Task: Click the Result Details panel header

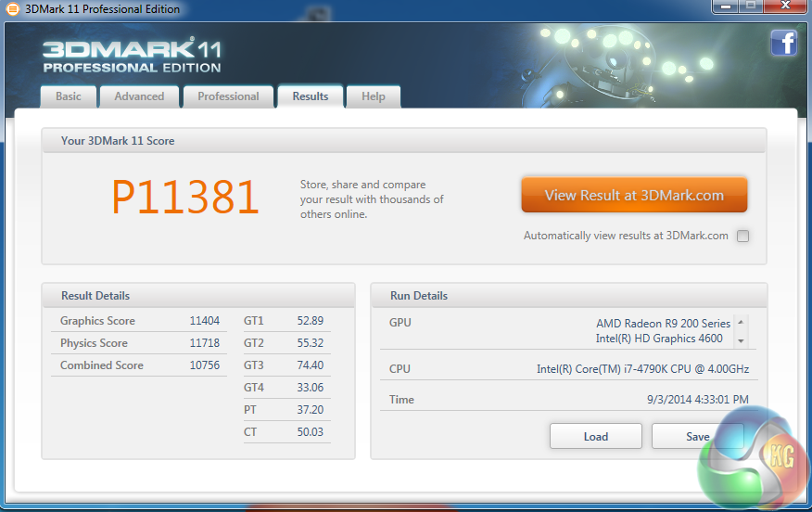Action: [x=198, y=295]
